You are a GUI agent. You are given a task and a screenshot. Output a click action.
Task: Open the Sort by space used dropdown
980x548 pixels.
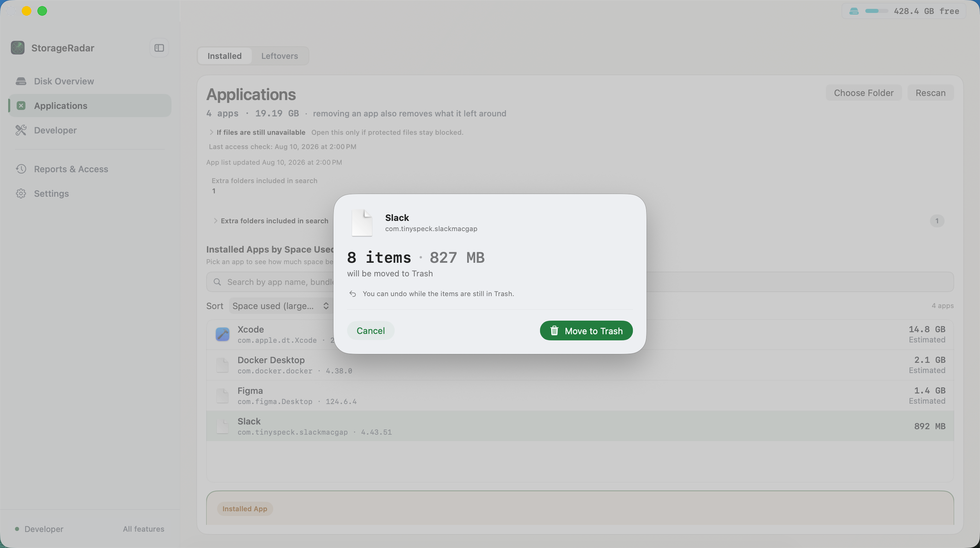(281, 306)
